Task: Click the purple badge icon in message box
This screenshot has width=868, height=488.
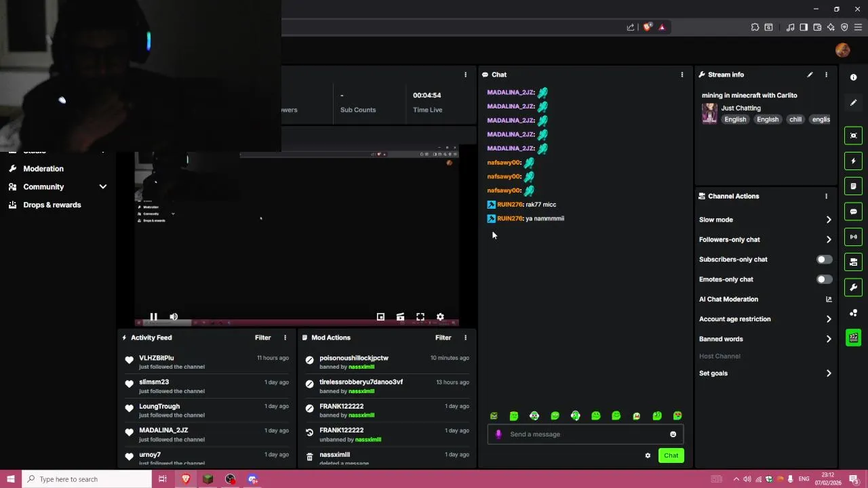Action: [498, 434]
